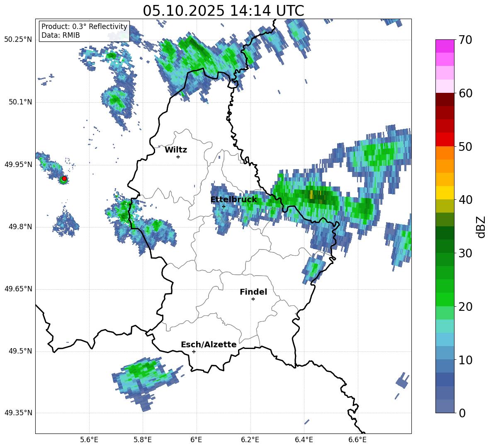Click the Product: 0.3° Reflectivity text
The image size is (491, 448).
pyautogui.click(x=84, y=27)
